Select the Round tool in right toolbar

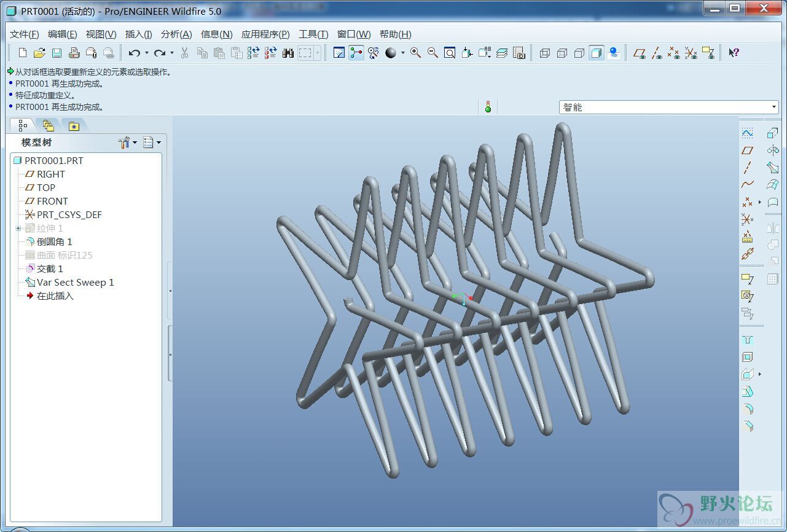(747, 408)
